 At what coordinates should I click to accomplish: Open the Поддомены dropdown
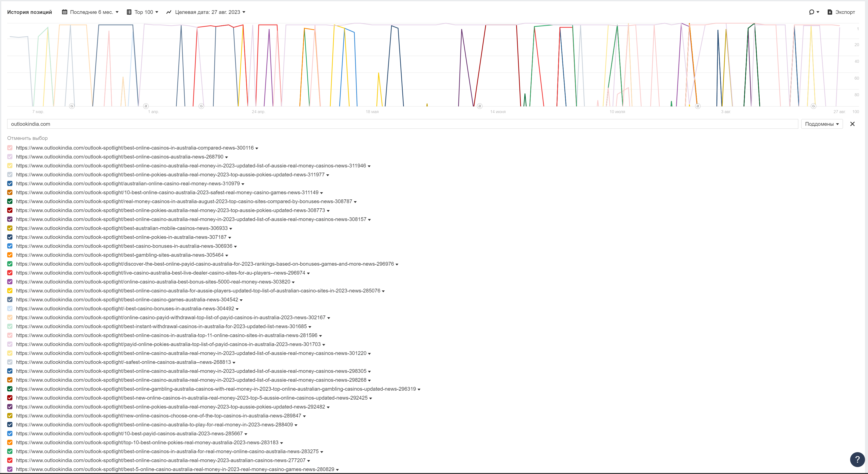tap(822, 124)
